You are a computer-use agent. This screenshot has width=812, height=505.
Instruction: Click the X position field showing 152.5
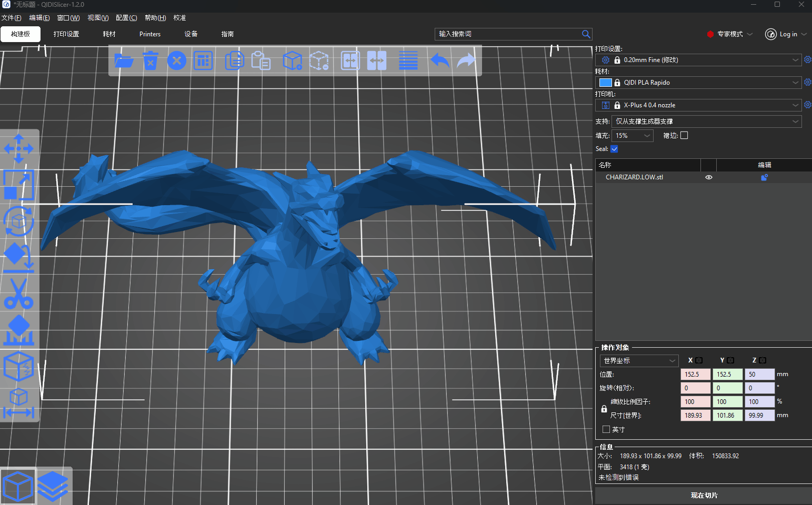[x=696, y=375]
